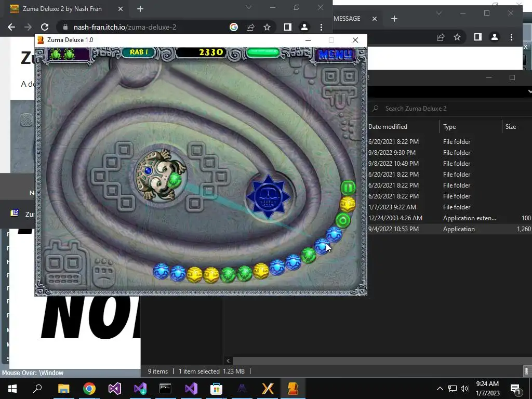Bookmark the page in the back Chrome window

tap(457, 37)
